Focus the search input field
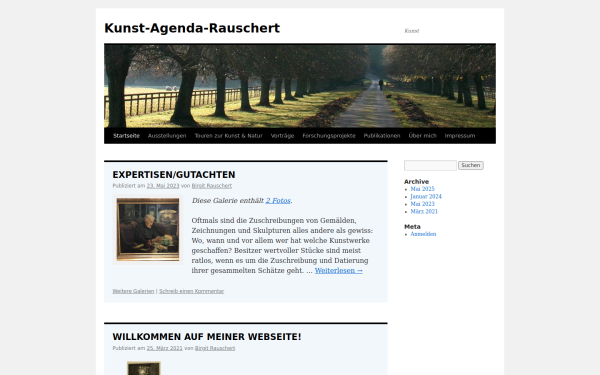The image size is (600, 375). pyautogui.click(x=430, y=165)
